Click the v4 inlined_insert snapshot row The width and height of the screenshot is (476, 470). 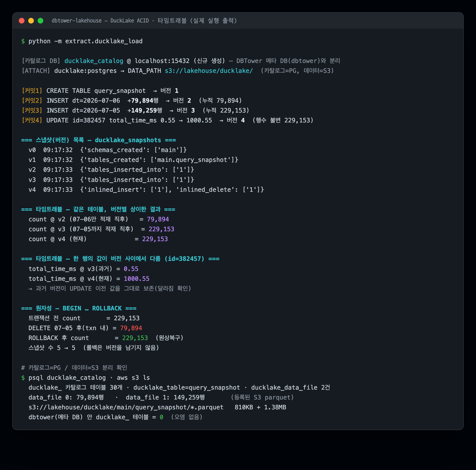point(146,190)
